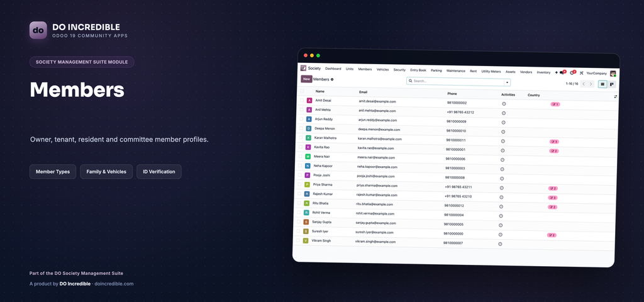Go to next page chevron
Image resolution: width=644 pixels, height=302 pixels.
(591, 84)
